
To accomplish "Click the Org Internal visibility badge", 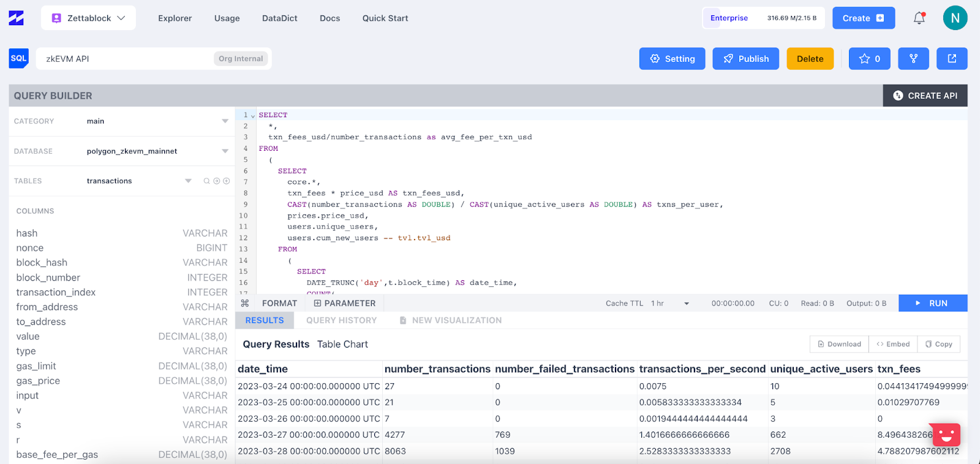I will tap(241, 59).
